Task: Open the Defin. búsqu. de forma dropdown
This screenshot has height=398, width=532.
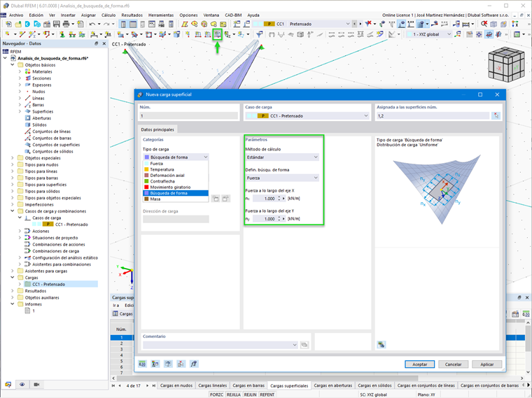Action: click(x=282, y=178)
